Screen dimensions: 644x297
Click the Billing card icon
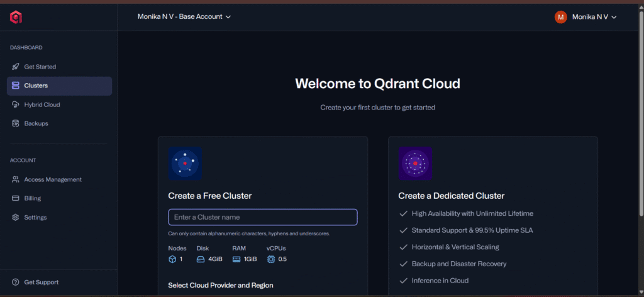click(x=16, y=199)
